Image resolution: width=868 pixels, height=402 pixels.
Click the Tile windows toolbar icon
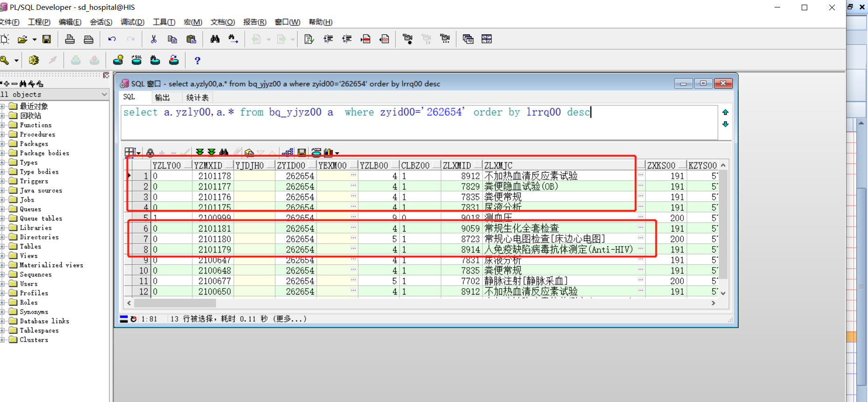(487, 39)
